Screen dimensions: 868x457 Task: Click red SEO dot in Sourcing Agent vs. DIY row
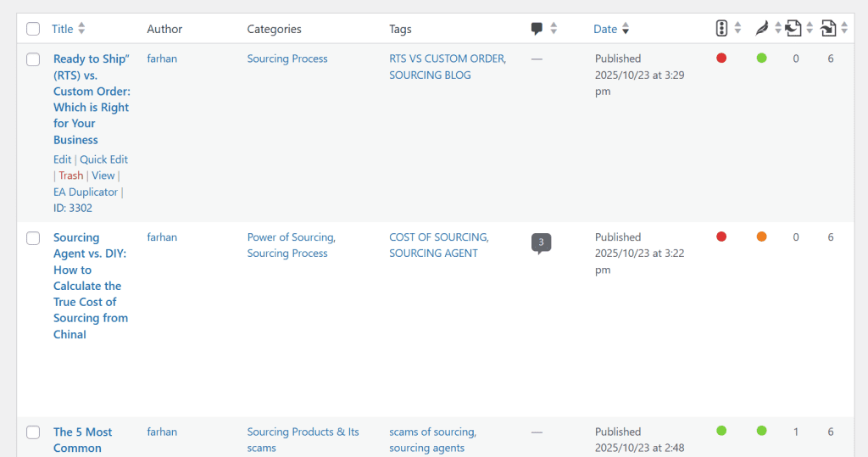(721, 237)
